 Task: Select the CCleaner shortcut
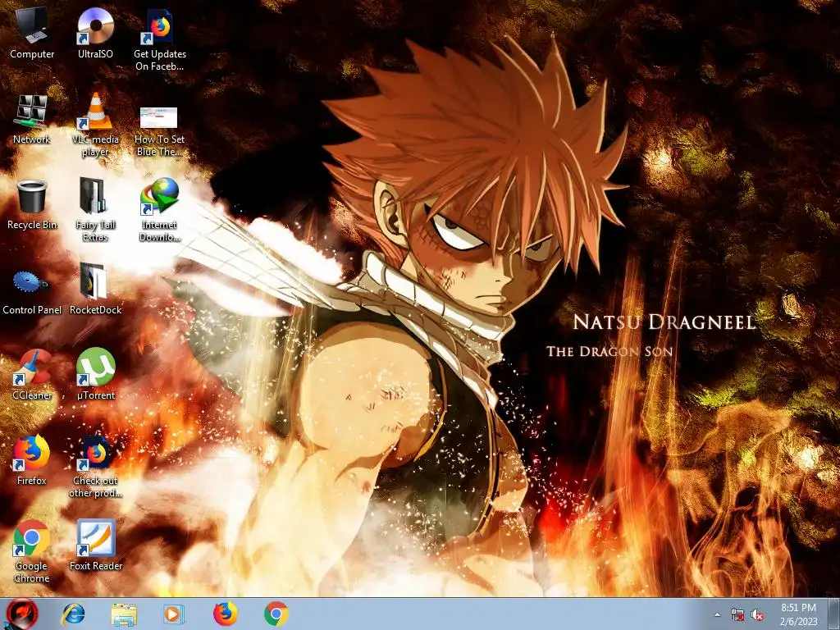coord(32,374)
